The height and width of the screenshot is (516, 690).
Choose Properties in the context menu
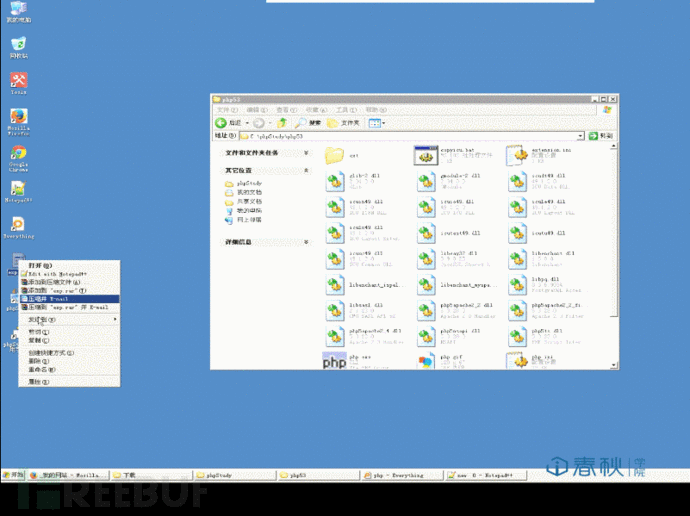(69, 381)
